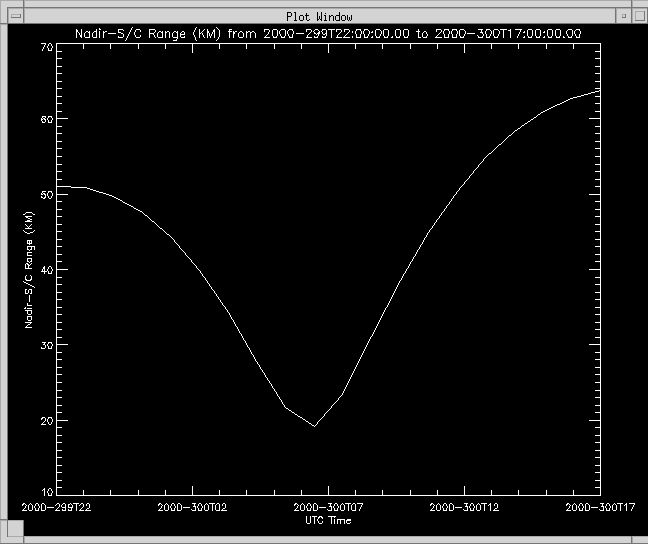
Task: Click the maximize button in title bar
Action: [637, 17]
